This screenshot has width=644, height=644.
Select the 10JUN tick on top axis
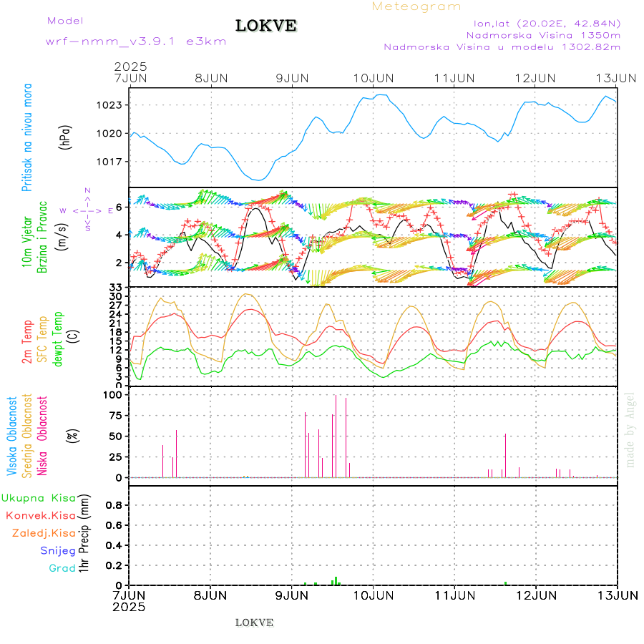pyautogui.click(x=374, y=77)
